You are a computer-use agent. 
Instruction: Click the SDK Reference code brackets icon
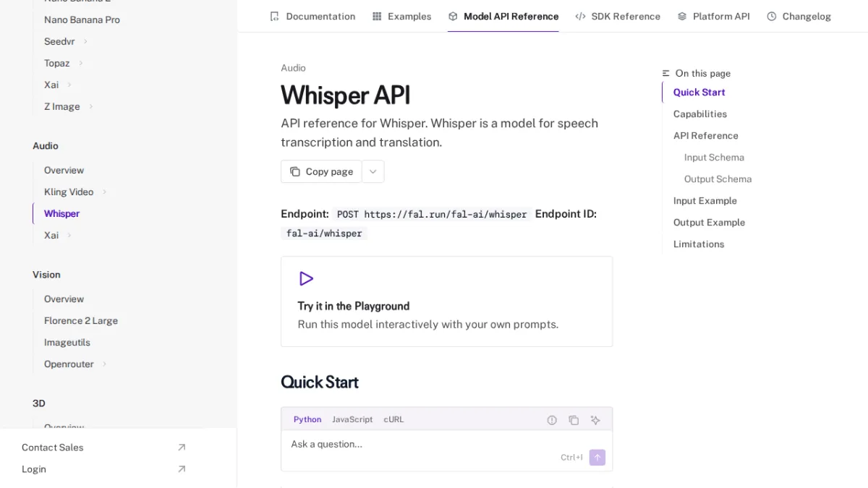581,16
